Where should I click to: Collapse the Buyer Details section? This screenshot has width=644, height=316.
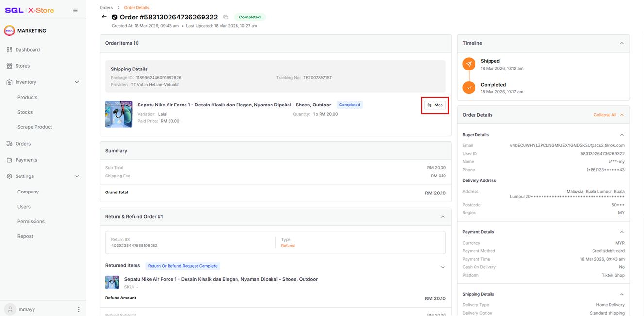click(622, 135)
